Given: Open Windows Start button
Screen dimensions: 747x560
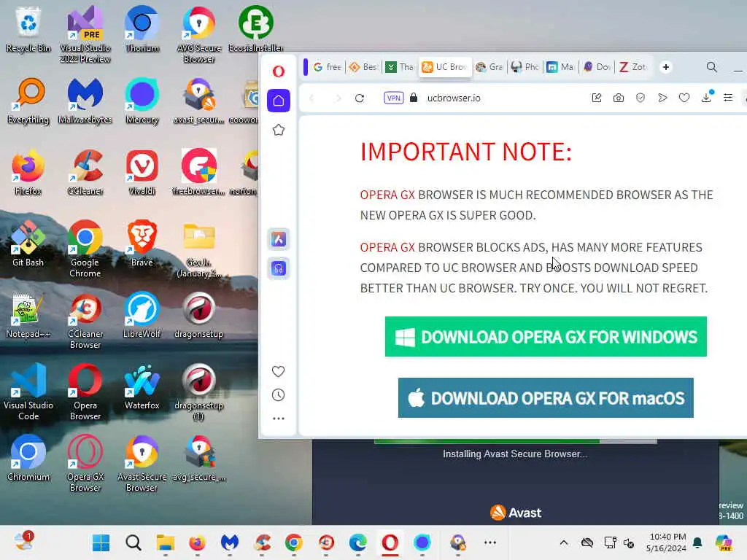Looking at the screenshot, I should (x=101, y=542).
